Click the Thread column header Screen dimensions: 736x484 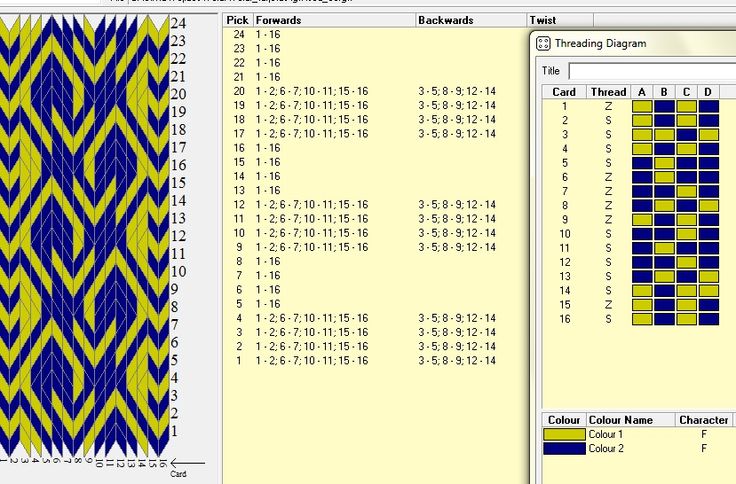608,92
